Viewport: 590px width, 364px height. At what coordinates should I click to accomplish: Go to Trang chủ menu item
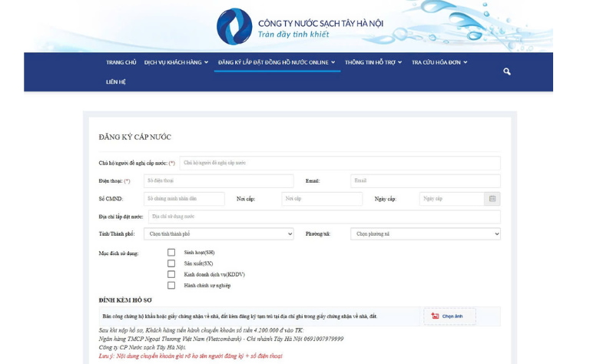point(121,62)
